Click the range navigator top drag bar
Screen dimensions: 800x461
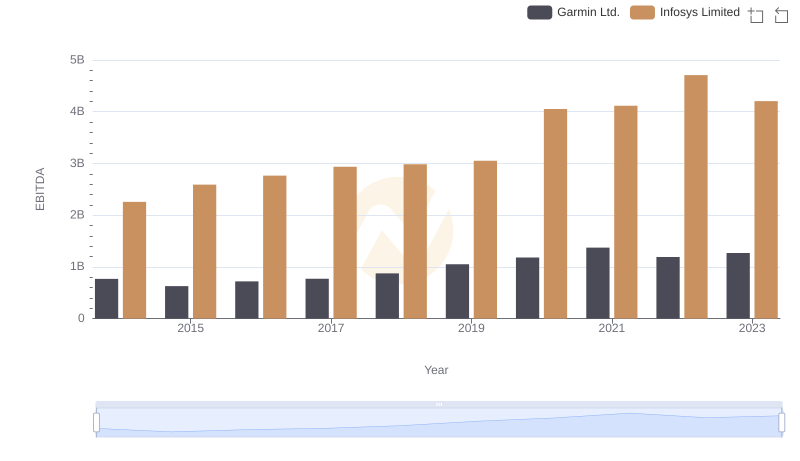click(439, 404)
